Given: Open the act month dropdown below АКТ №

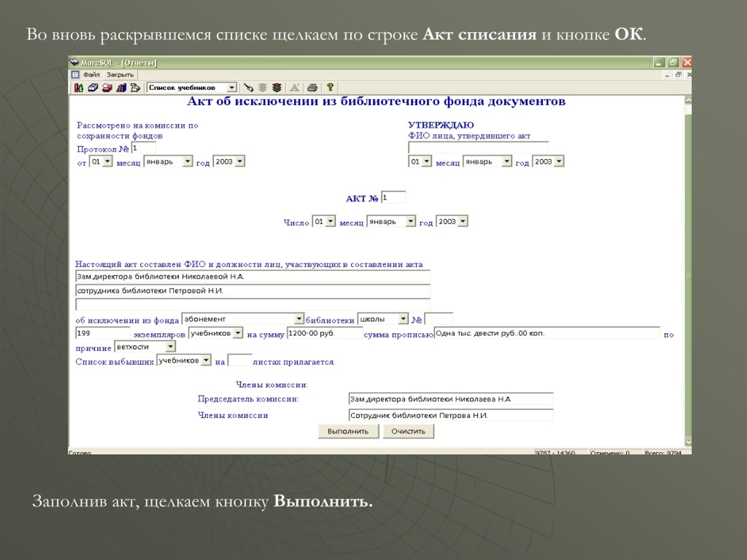Looking at the screenshot, I should pos(410,221).
